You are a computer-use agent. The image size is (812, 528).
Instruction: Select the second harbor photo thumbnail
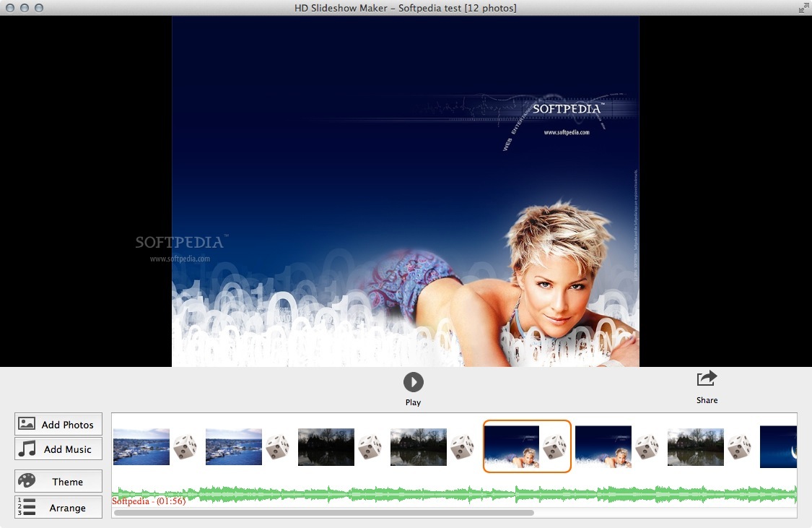(x=234, y=446)
